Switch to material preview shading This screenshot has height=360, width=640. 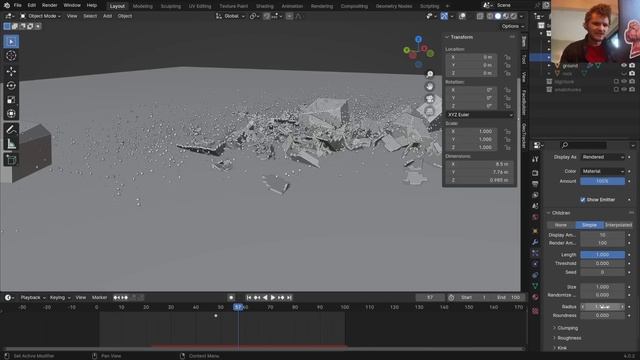pyautogui.click(x=506, y=16)
